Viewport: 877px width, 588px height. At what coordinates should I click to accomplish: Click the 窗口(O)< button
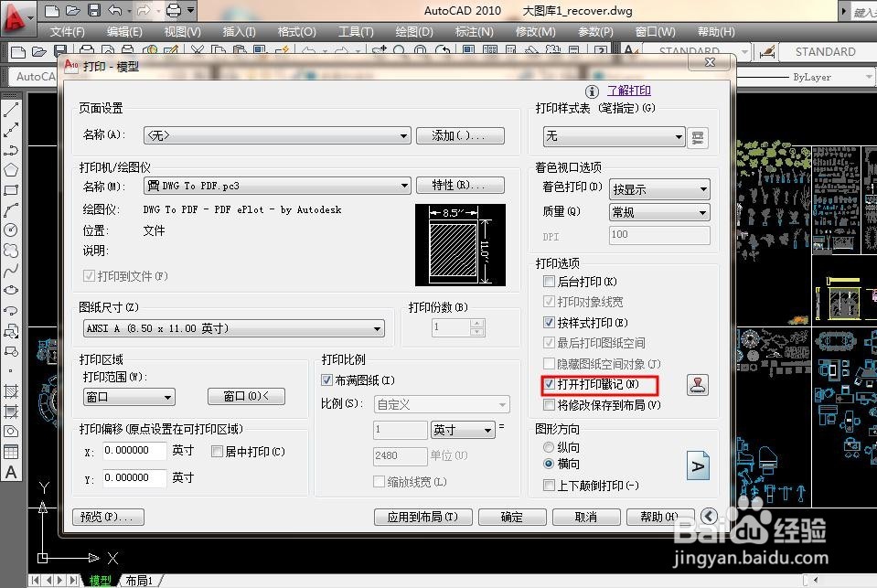coord(246,397)
